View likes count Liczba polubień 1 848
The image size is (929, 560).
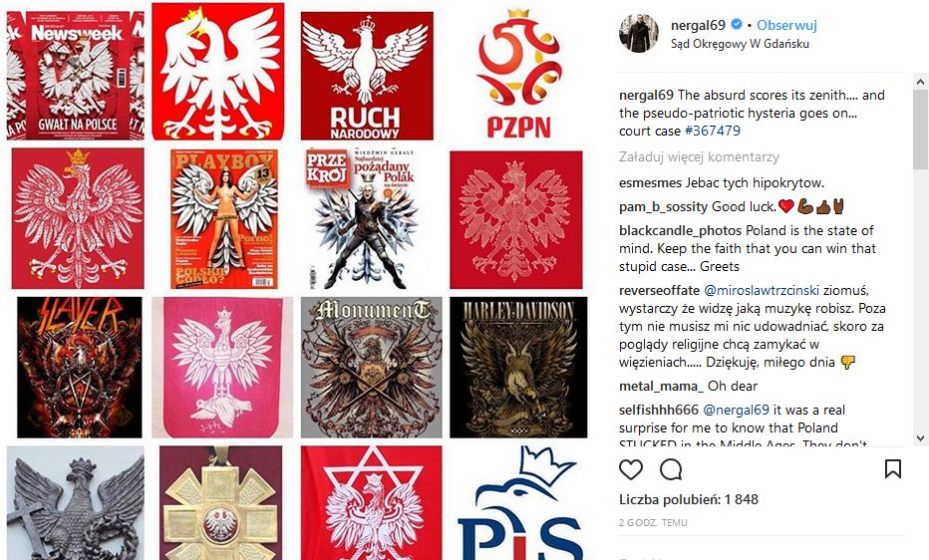point(689,499)
